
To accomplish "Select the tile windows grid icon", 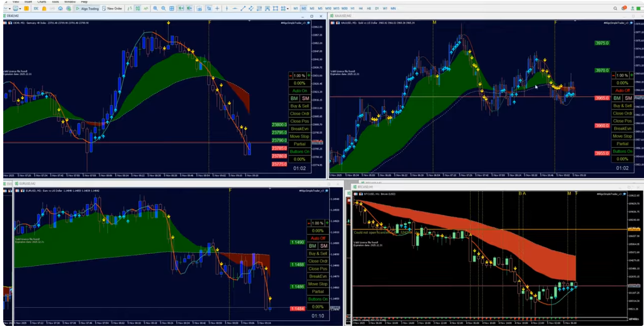I will 172,8.
